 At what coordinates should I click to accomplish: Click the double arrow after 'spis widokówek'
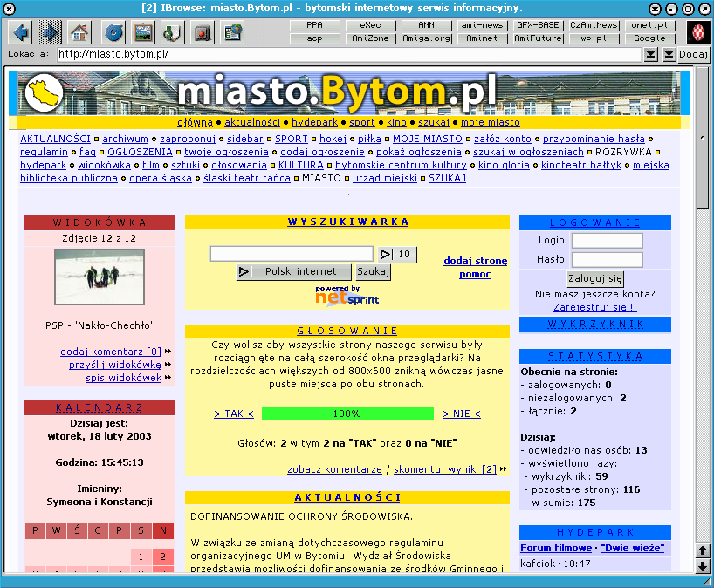click(168, 378)
